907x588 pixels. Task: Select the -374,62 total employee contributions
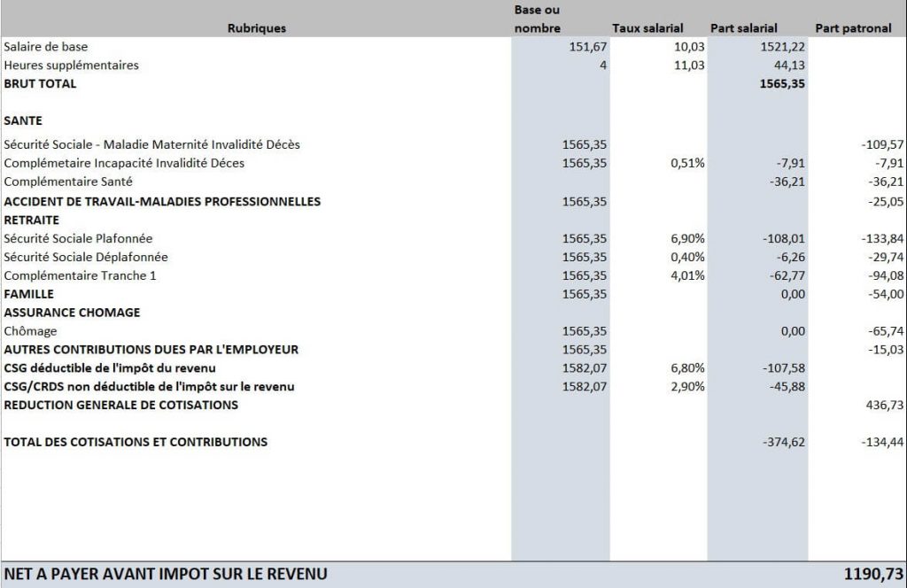pos(784,442)
